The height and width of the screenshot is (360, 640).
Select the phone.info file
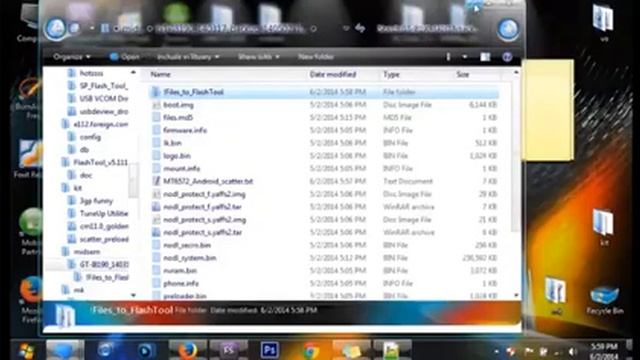[x=180, y=283]
